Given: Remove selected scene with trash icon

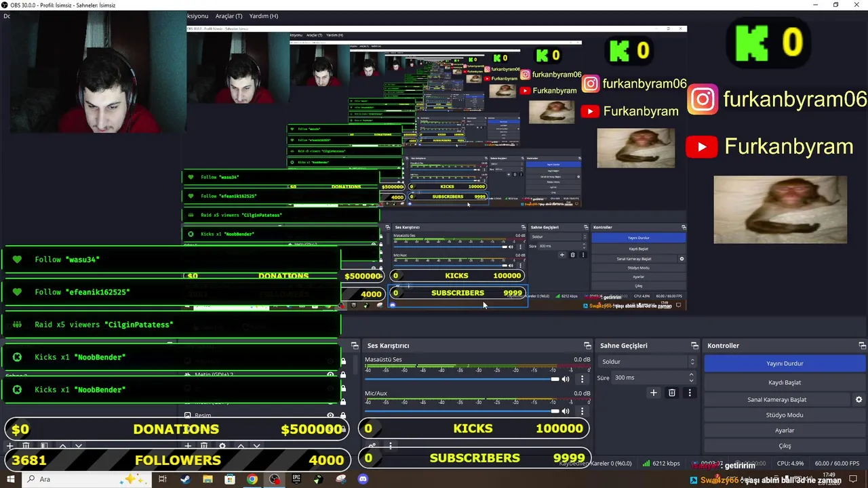Looking at the screenshot, I should pos(26,446).
